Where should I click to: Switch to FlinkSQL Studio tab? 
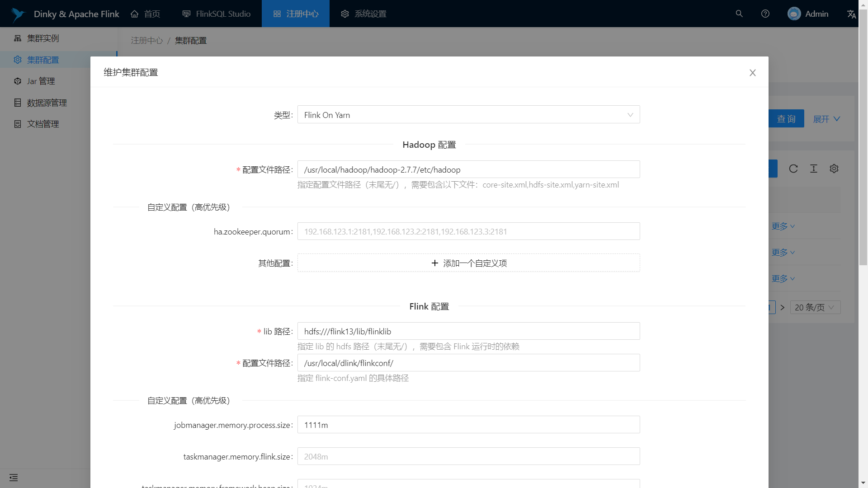coord(216,14)
